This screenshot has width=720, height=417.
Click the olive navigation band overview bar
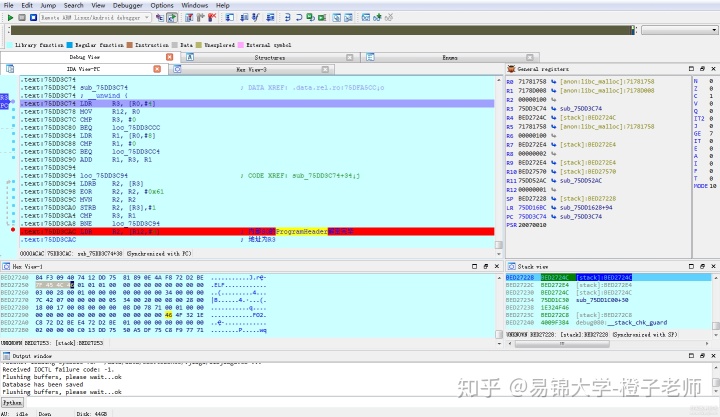point(321,30)
